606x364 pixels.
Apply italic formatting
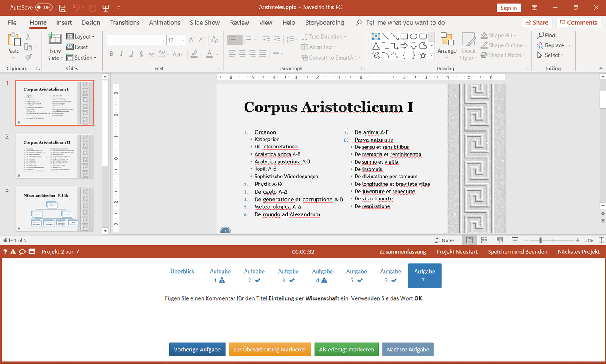pyautogui.click(x=121, y=54)
